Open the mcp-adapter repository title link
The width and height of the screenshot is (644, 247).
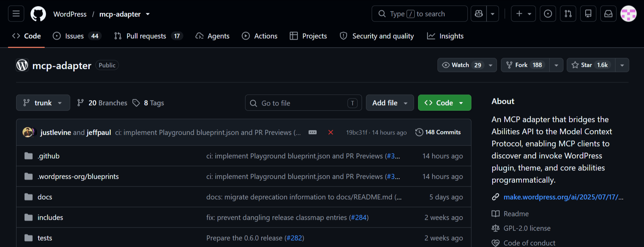click(62, 66)
